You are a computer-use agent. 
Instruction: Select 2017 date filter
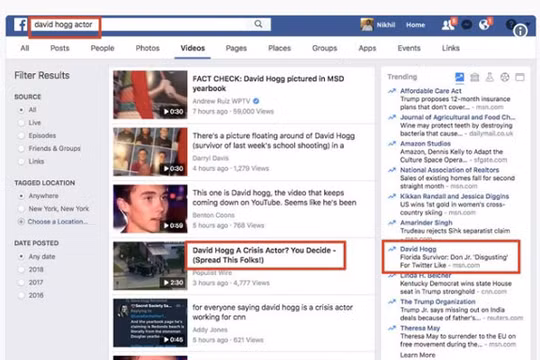pyautogui.click(x=21, y=282)
